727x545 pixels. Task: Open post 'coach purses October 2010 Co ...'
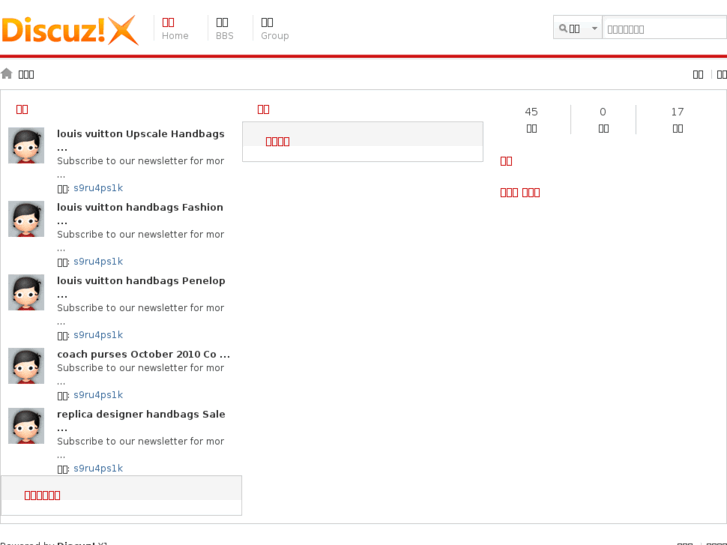tap(143, 354)
